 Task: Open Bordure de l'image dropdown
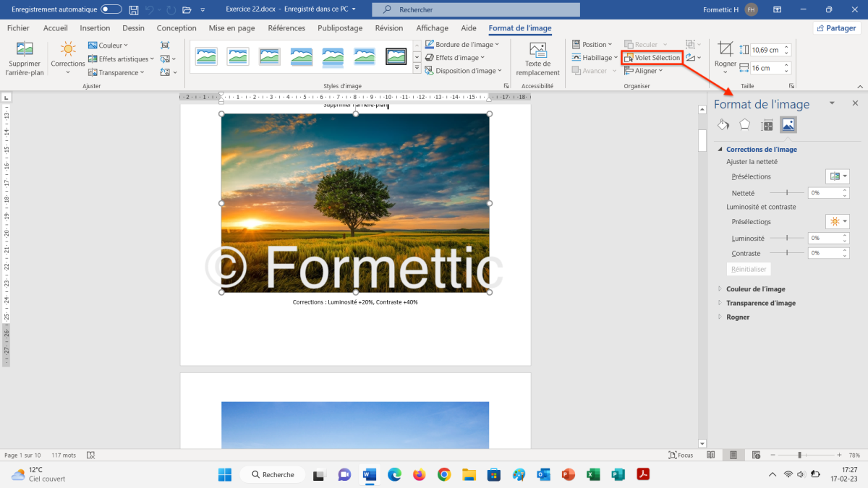point(462,45)
